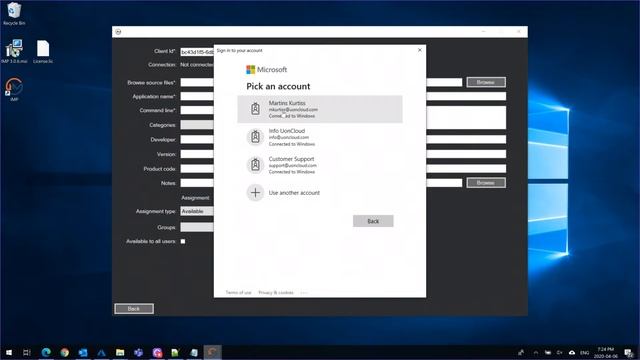
Task: Open the Privacy & cookies link
Action: coord(276,293)
